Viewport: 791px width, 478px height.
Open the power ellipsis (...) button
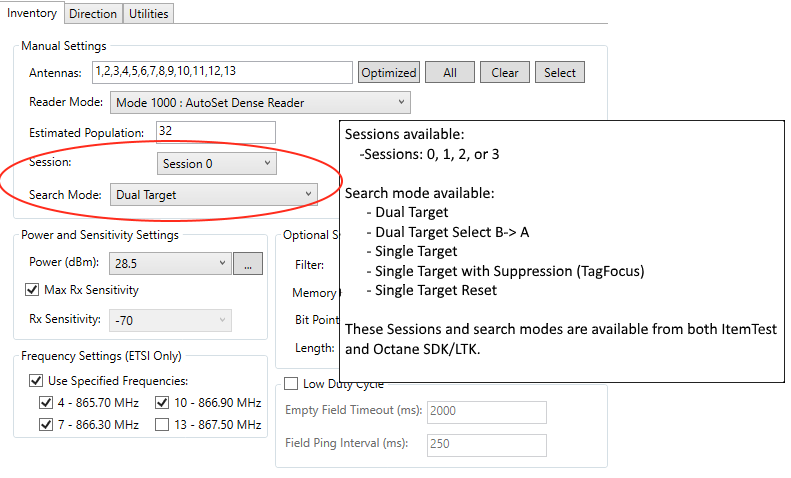(x=248, y=264)
